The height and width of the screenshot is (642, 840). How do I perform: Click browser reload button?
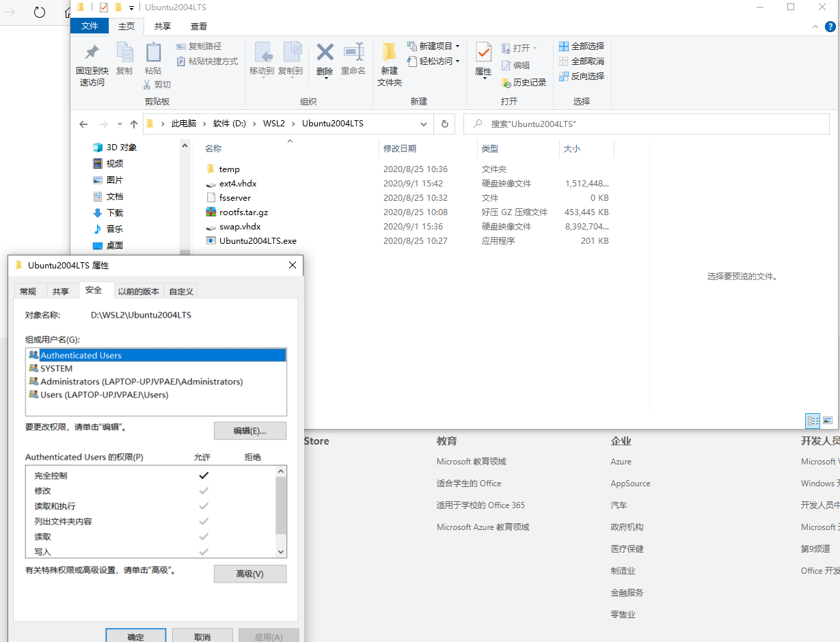click(x=40, y=12)
